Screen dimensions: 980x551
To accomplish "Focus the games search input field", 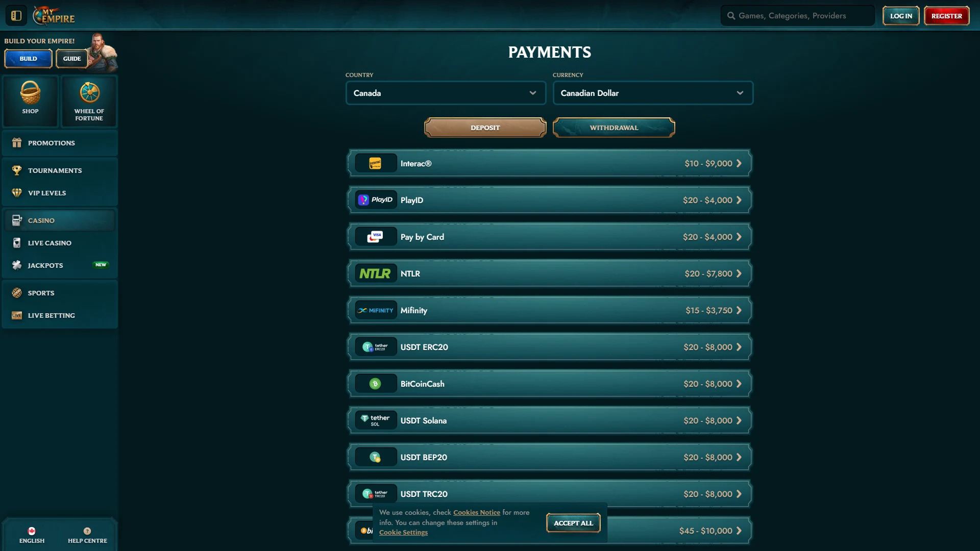I will click(798, 16).
